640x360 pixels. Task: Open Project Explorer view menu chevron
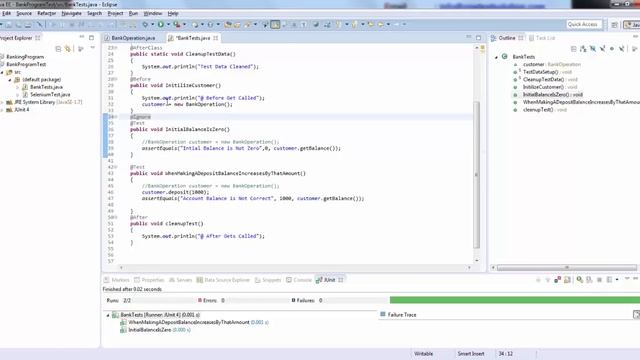coord(93,48)
